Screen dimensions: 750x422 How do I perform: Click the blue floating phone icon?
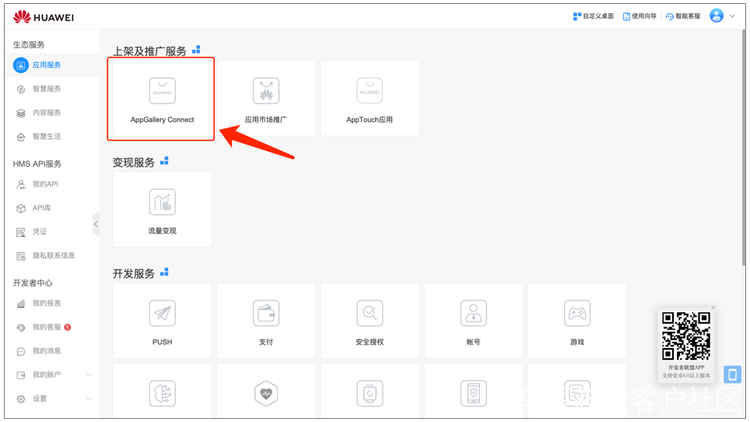click(x=732, y=374)
